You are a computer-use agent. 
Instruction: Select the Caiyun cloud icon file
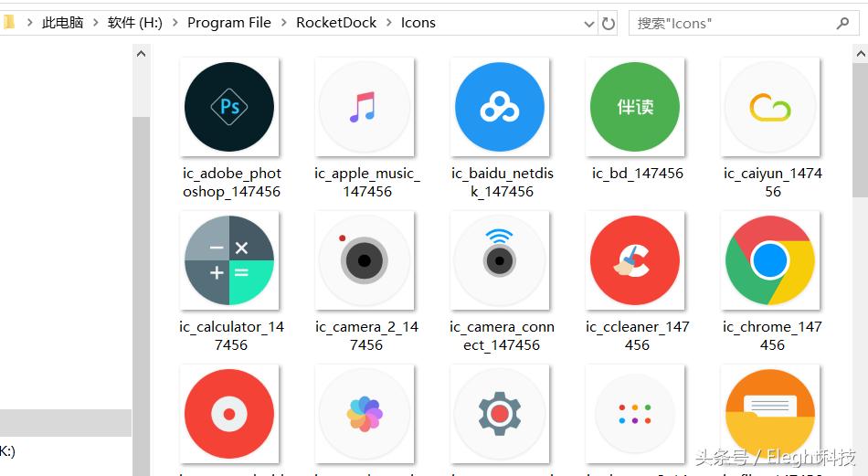click(x=770, y=107)
